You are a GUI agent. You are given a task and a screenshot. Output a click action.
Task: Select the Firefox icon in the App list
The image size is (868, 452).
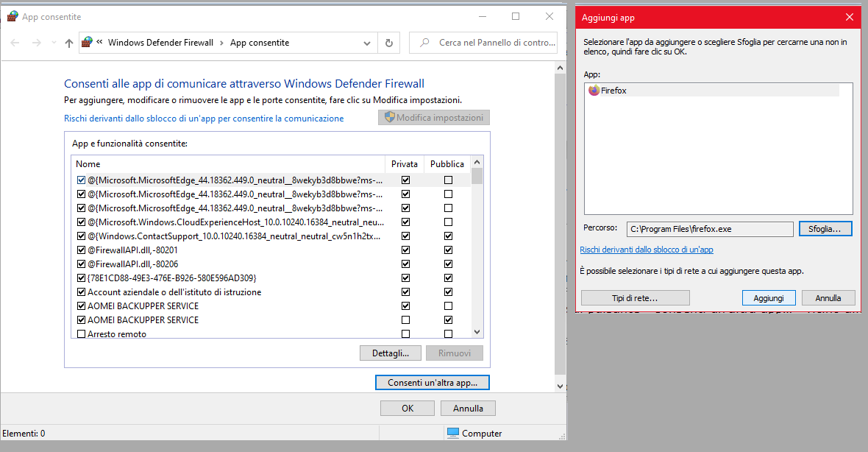[x=594, y=91]
